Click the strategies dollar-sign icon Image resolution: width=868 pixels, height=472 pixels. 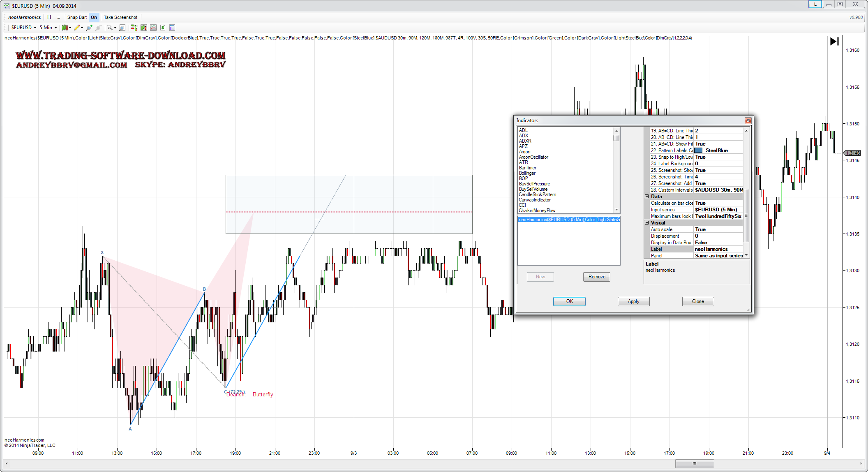163,28
